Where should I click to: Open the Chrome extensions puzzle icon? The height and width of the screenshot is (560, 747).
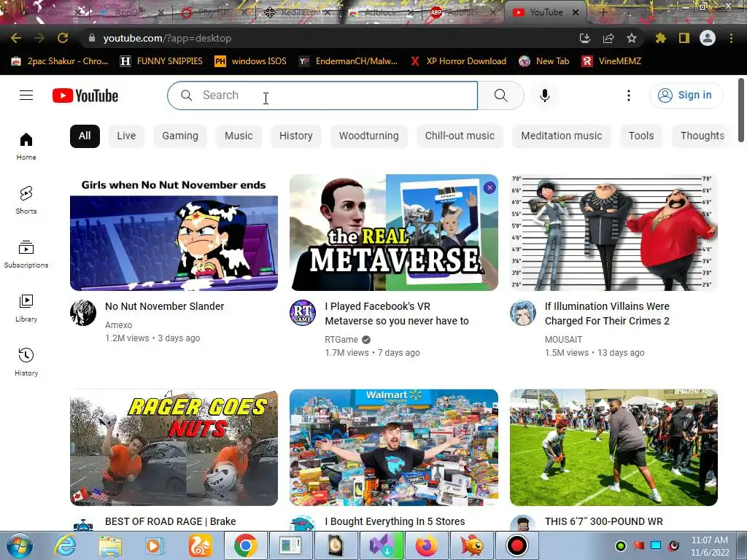pyautogui.click(x=660, y=38)
